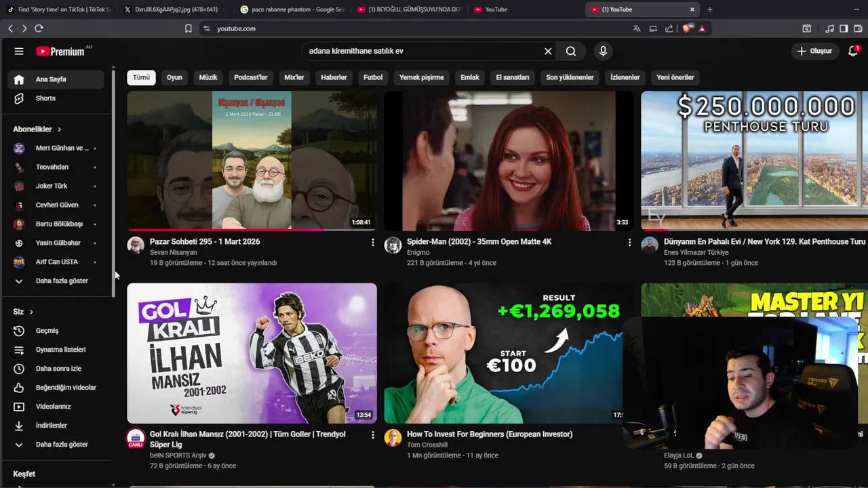Open Mert Günhan subscription channel
This screenshot has height=488, width=868.
tap(56, 148)
